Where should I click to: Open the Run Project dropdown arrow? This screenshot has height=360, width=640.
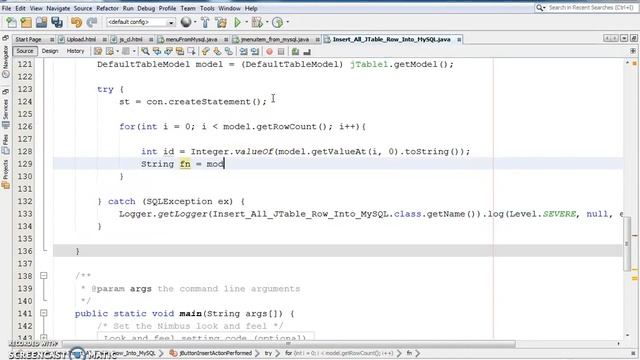pyautogui.click(x=246, y=22)
